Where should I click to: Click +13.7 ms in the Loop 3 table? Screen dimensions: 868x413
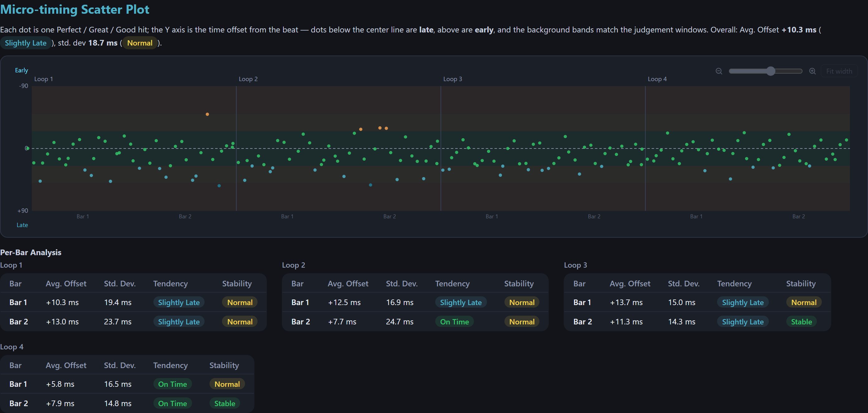coord(626,302)
